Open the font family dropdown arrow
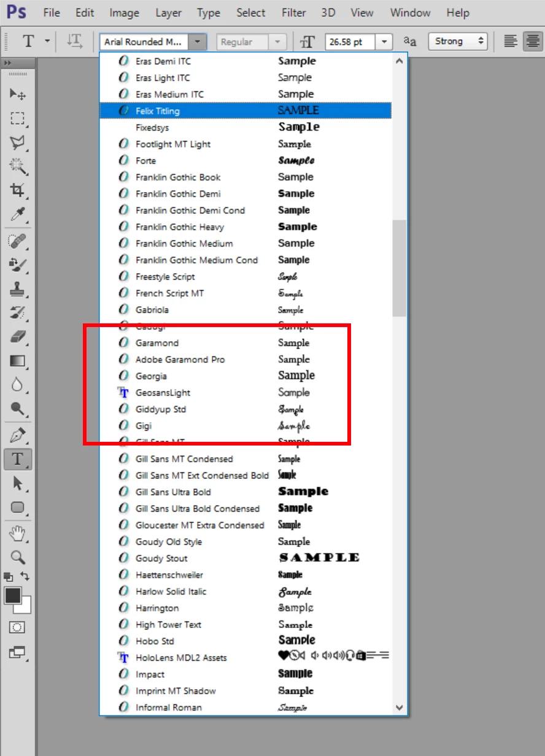 click(197, 42)
